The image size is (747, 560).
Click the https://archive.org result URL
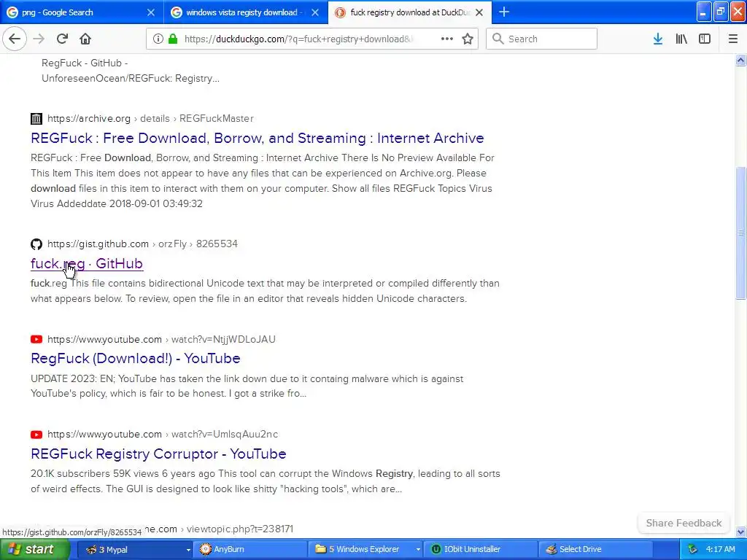(88, 119)
